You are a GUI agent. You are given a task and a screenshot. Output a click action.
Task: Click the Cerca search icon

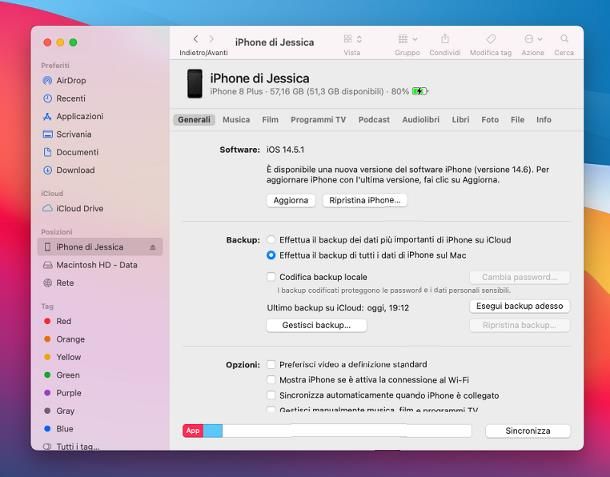564,39
